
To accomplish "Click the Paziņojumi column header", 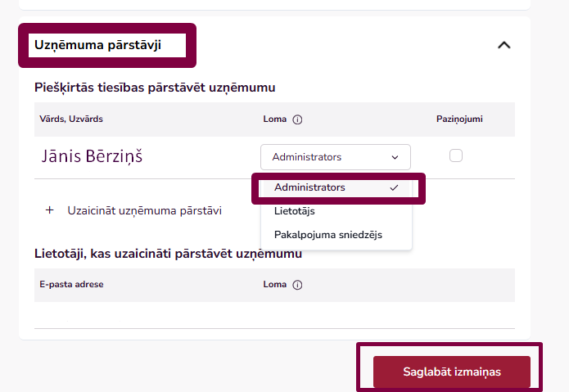I will click(x=459, y=119).
